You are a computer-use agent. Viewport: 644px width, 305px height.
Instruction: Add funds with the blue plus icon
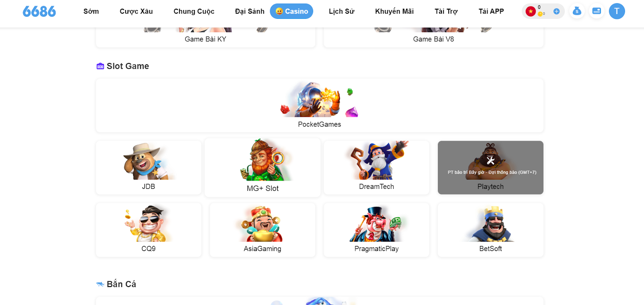pyautogui.click(x=556, y=11)
